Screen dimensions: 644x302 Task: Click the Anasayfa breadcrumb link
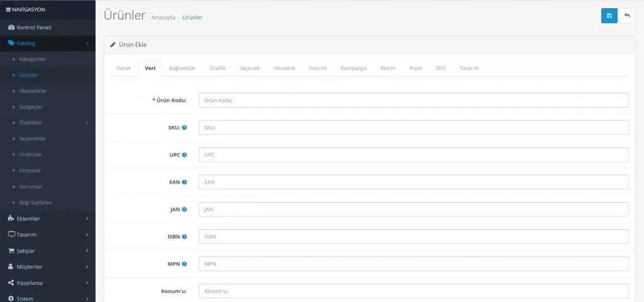pyautogui.click(x=163, y=18)
